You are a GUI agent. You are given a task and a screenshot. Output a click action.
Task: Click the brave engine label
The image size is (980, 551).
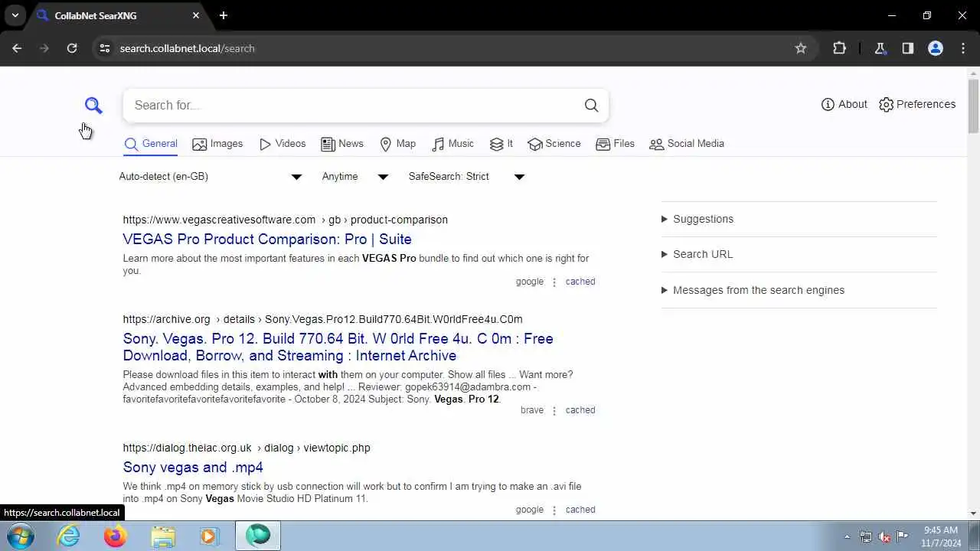pyautogui.click(x=532, y=410)
